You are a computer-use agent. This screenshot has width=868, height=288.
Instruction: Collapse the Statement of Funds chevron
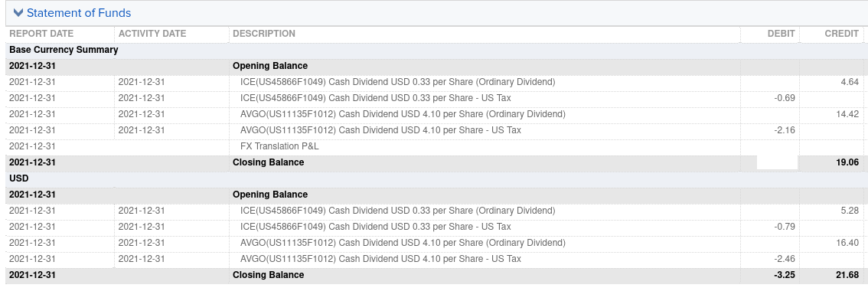tap(18, 12)
